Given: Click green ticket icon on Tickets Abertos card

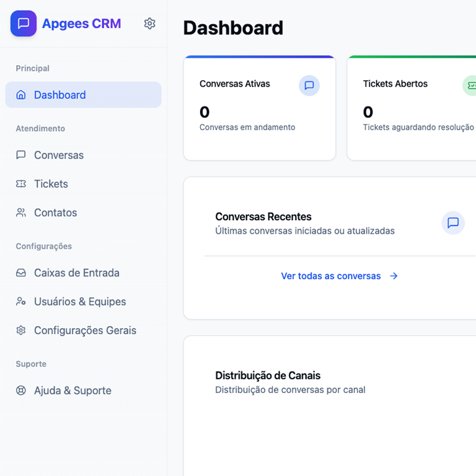Looking at the screenshot, I should click(x=469, y=86).
